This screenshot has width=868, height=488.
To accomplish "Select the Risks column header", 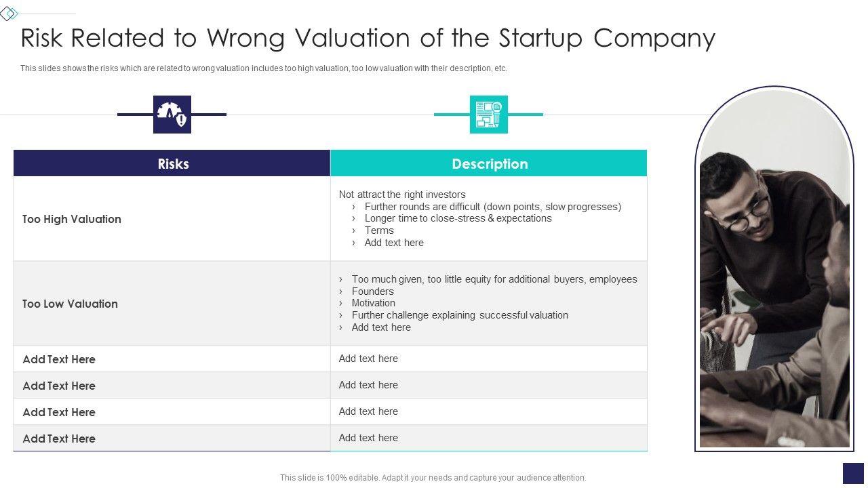I will [x=172, y=164].
